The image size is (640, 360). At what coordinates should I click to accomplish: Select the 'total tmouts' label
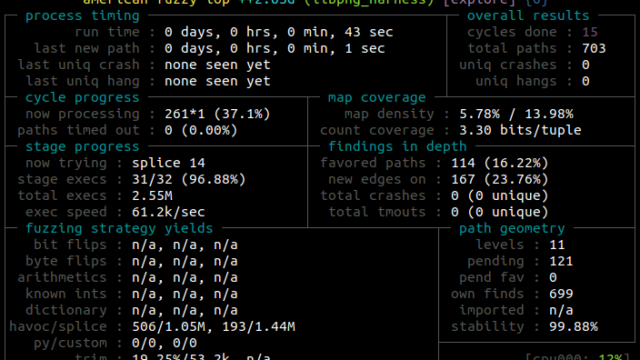point(377,212)
